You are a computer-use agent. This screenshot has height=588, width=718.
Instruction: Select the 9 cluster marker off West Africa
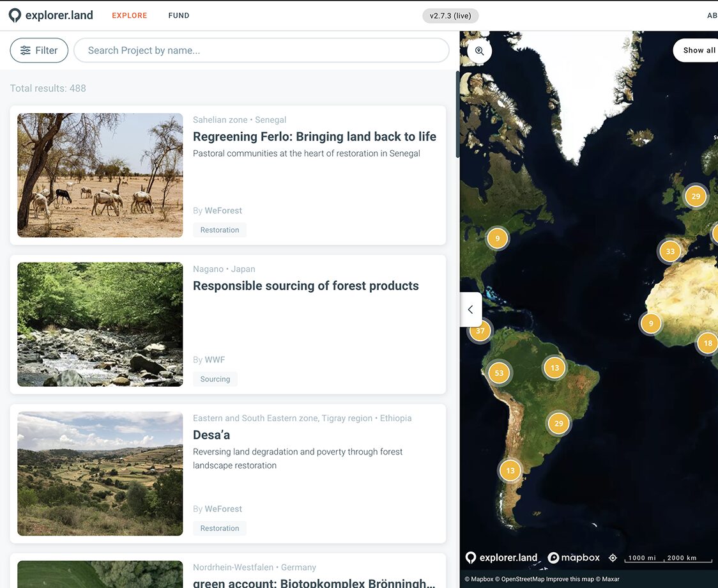[x=651, y=323]
